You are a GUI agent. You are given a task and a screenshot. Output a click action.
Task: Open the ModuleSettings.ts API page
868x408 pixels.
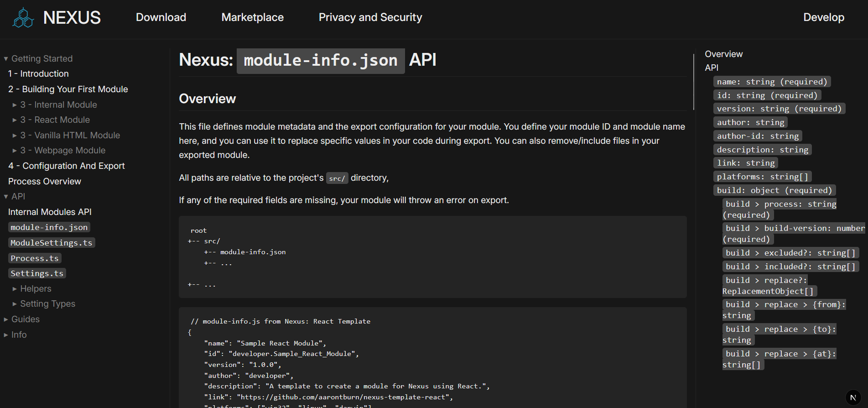tap(52, 243)
